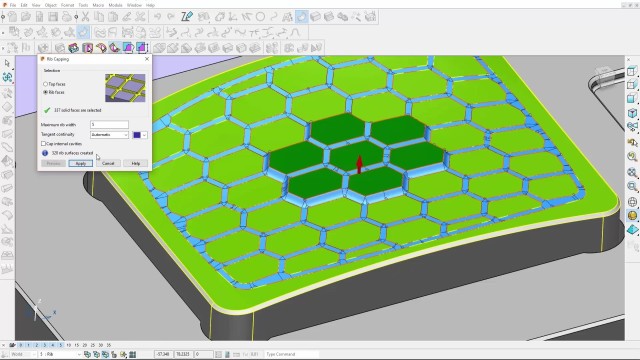
Task: Select the Solid block icon in top toolbar
Action: pos(315,17)
